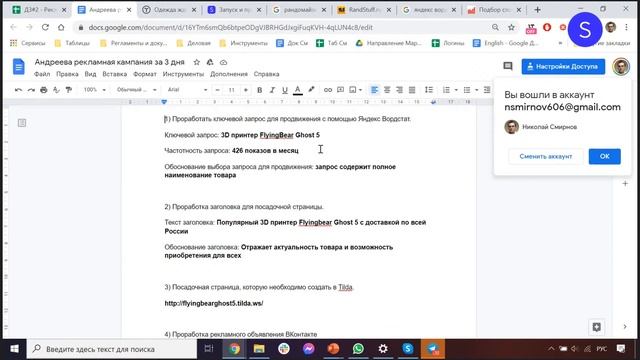Select the paint format tool
Image resolution: width=640 pixels, height=360 pixels.
(69, 90)
